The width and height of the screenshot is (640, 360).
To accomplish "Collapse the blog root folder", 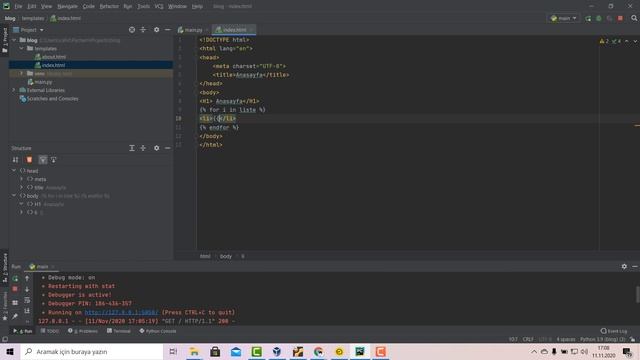I will pos(14,40).
